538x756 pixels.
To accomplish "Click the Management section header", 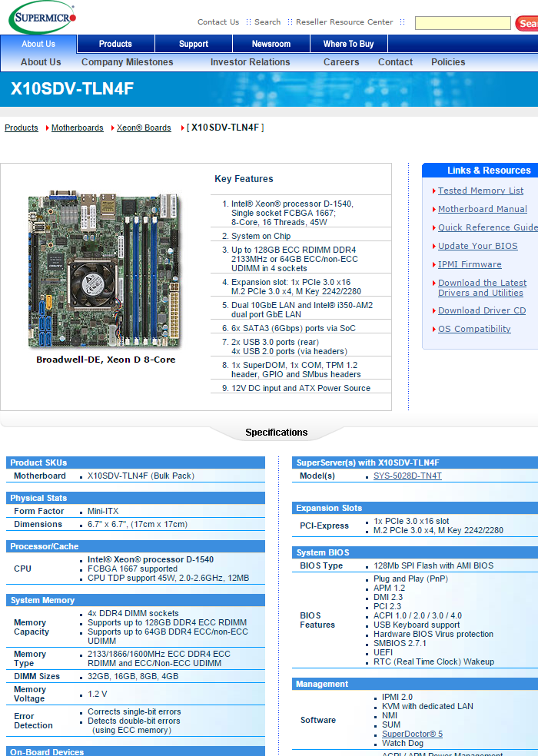I will [415, 684].
